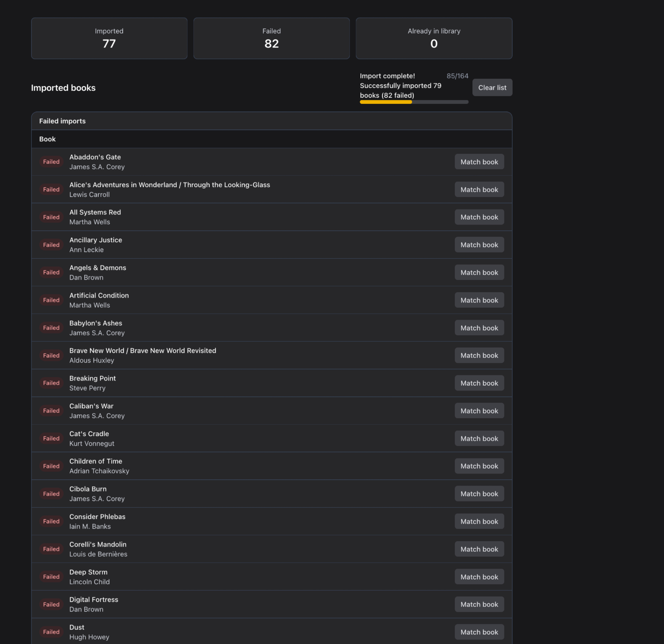The height and width of the screenshot is (644, 664).
Task: Click Match book for Breaking Point
Action: [479, 383]
